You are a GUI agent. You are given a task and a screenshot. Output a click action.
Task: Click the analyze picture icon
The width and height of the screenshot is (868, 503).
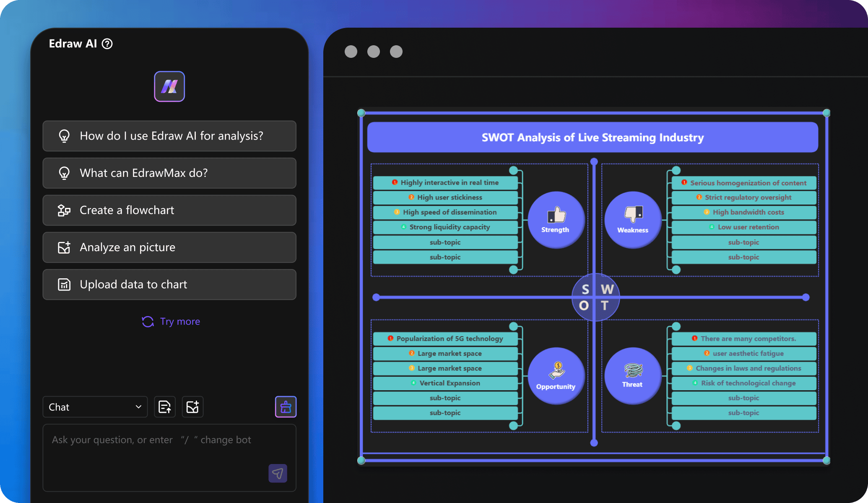(65, 247)
